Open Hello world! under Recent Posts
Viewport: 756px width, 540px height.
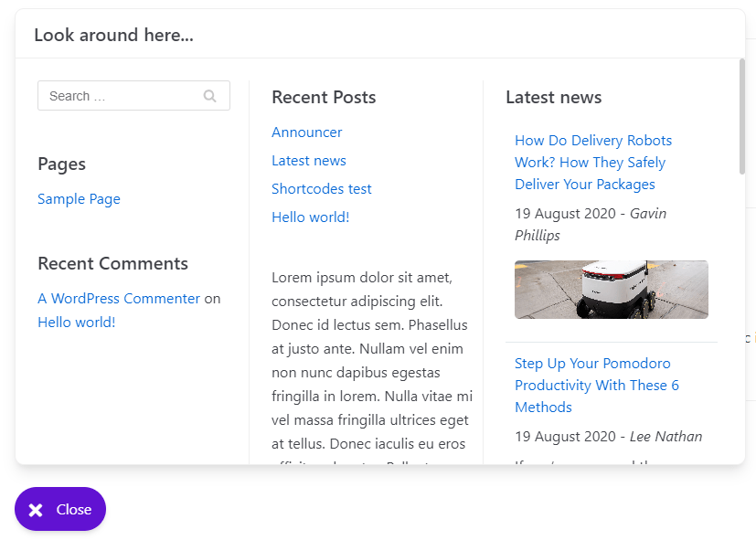pyautogui.click(x=311, y=217)
